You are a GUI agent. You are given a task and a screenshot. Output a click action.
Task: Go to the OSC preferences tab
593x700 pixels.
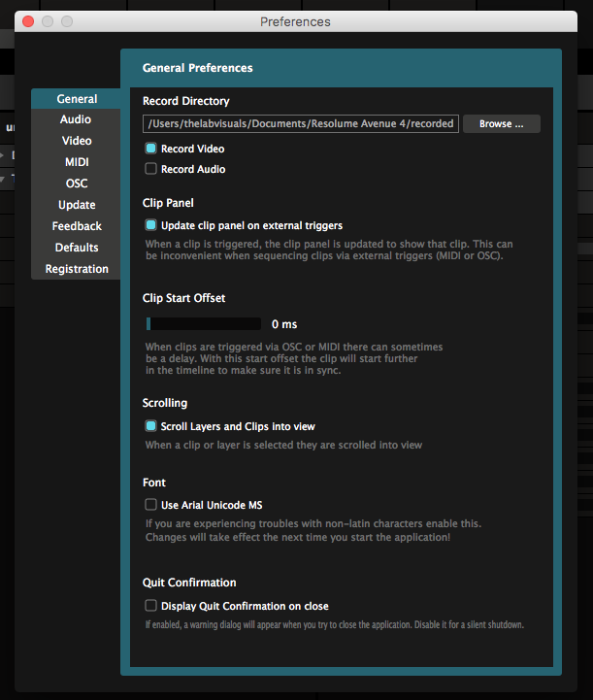click(77, 183)
